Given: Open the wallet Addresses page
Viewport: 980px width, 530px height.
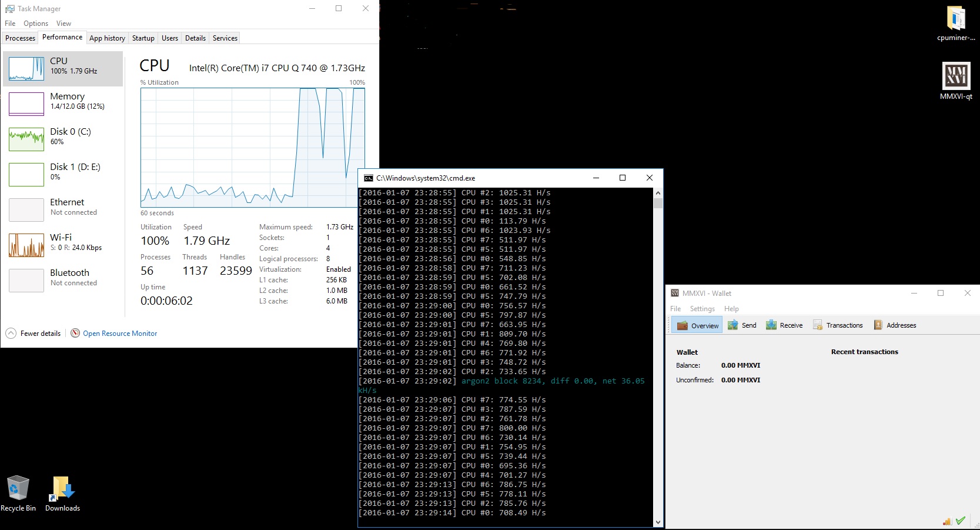Looking at the screenshot, I should (x=895, y=325).
